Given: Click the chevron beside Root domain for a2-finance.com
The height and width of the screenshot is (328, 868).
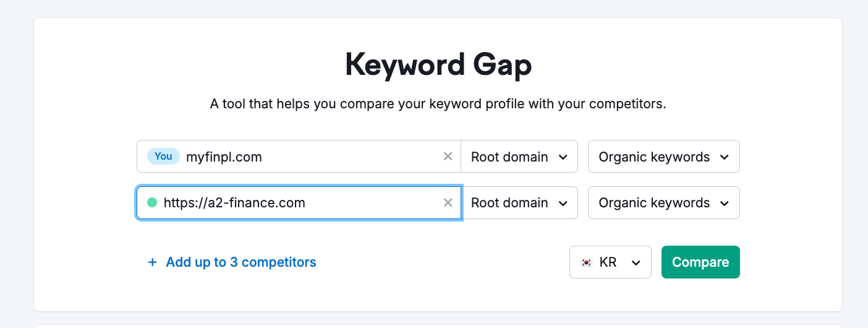Looking at the screenshot, I should (x=563, y=203).
